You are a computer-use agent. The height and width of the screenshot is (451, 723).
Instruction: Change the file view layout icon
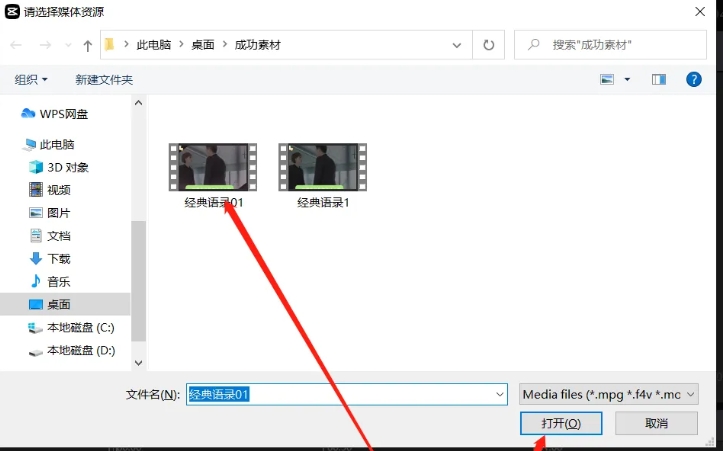(607, 80)
